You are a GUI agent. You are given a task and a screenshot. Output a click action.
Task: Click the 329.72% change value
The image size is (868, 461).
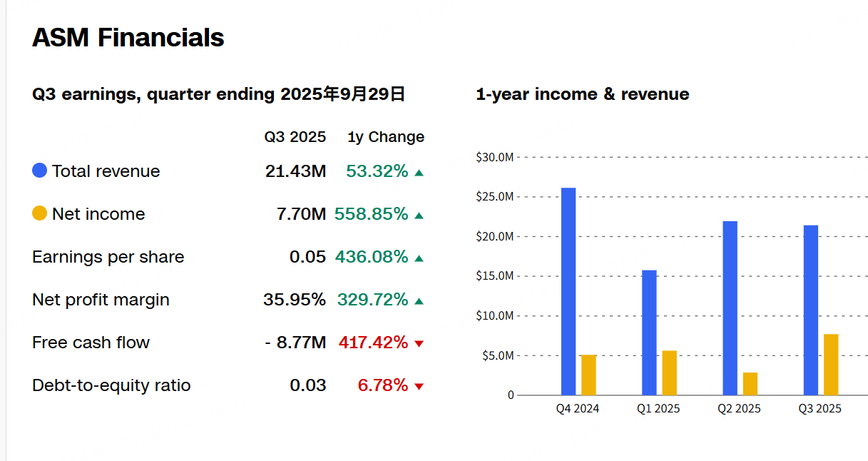tap(373, 300)
